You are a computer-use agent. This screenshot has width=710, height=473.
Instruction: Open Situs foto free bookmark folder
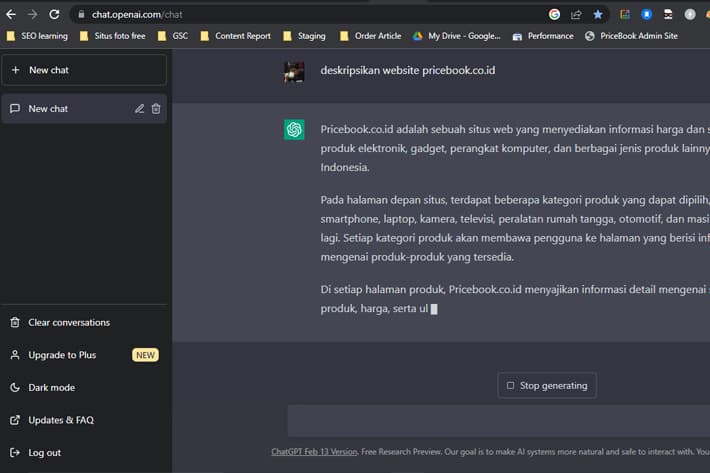coord(112,36)
